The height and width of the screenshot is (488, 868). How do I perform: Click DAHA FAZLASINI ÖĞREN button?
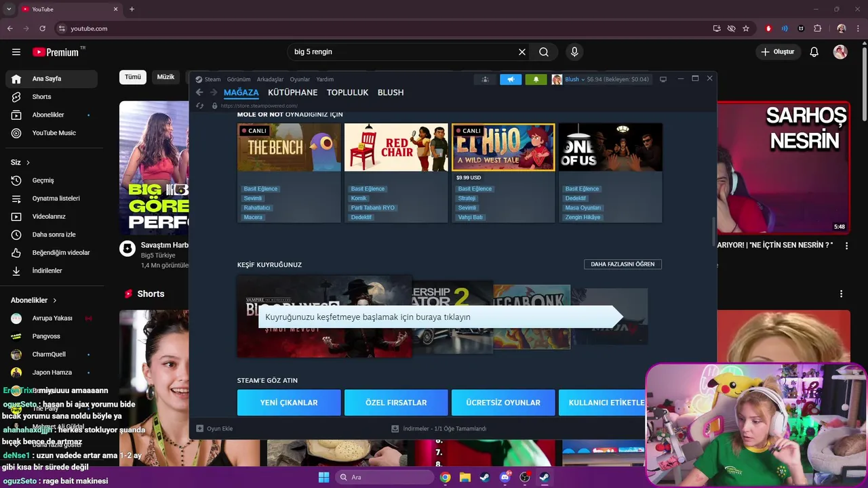coord(623,264)
